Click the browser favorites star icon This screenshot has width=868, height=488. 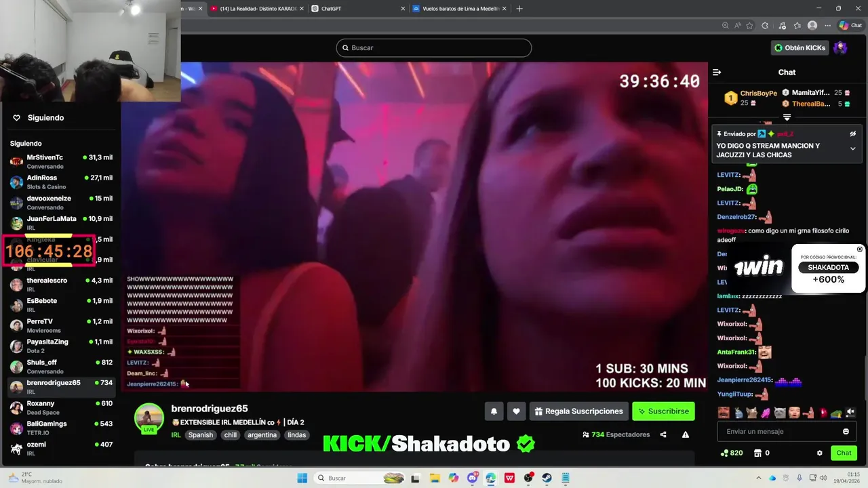click(x=749, y=26)
